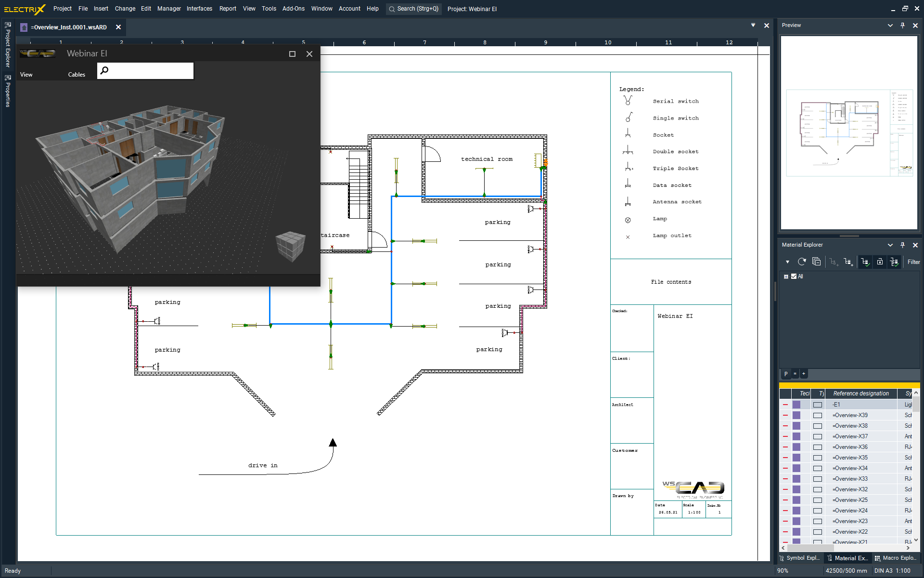The image size is (924, 578).
Task: Click the navigation cube in the 3D view
Action: [x=290, y=246]
